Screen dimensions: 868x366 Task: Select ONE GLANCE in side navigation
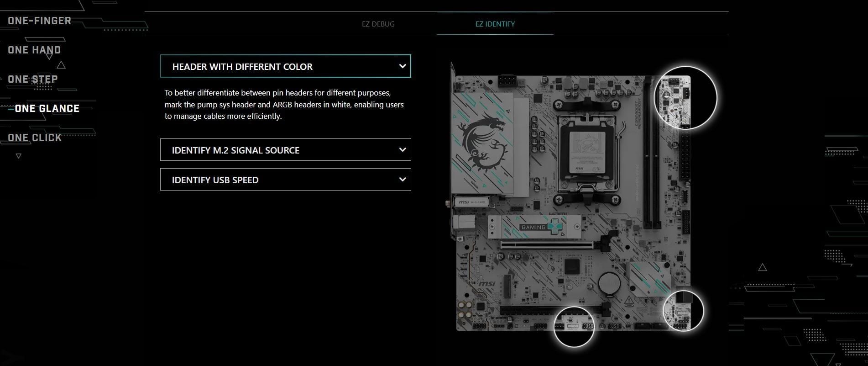47,109
